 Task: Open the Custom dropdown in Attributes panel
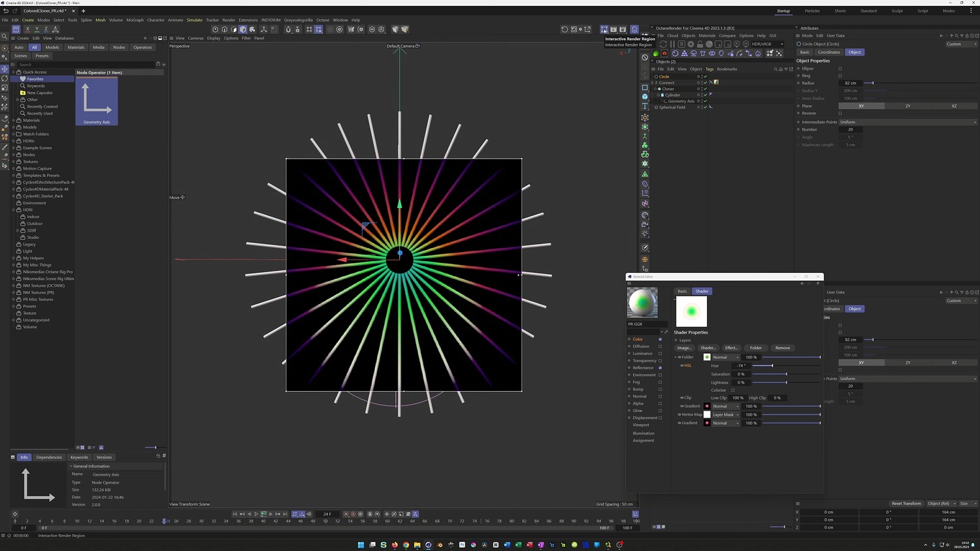961,44
